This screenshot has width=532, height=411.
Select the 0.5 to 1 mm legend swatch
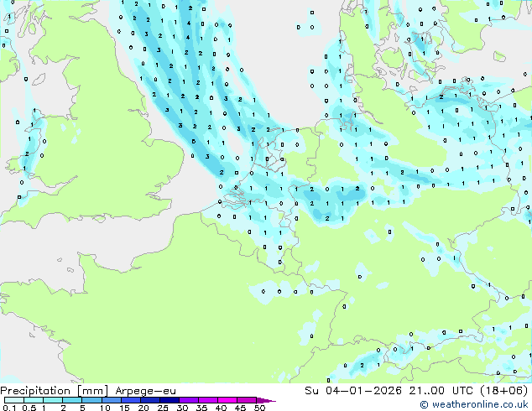[34, 400]
